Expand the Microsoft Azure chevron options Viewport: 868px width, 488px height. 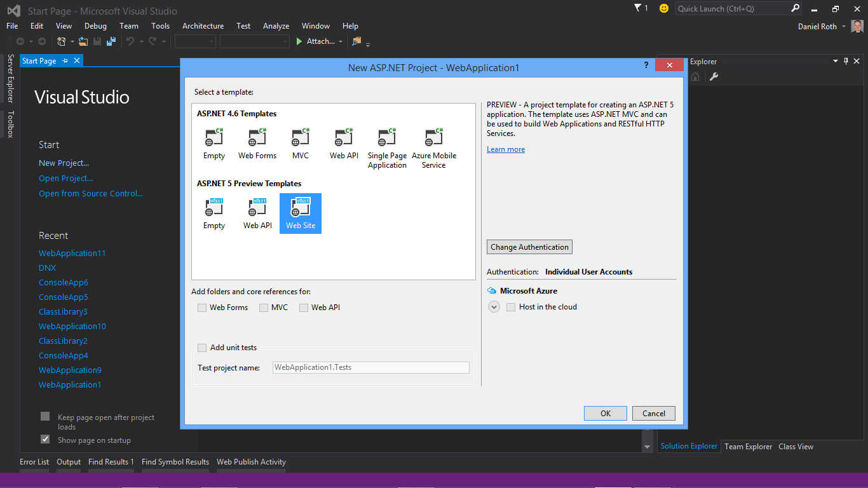click(494, 307)
